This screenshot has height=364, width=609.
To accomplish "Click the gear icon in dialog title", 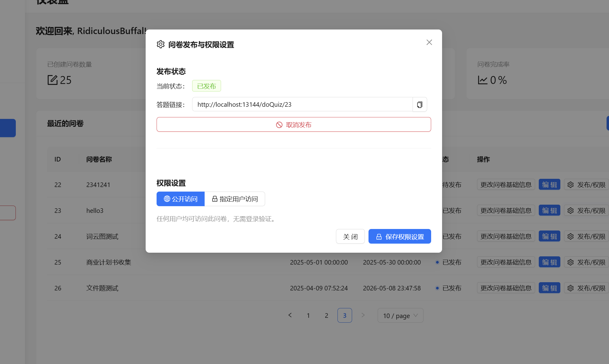I will [x=161, y=44].
